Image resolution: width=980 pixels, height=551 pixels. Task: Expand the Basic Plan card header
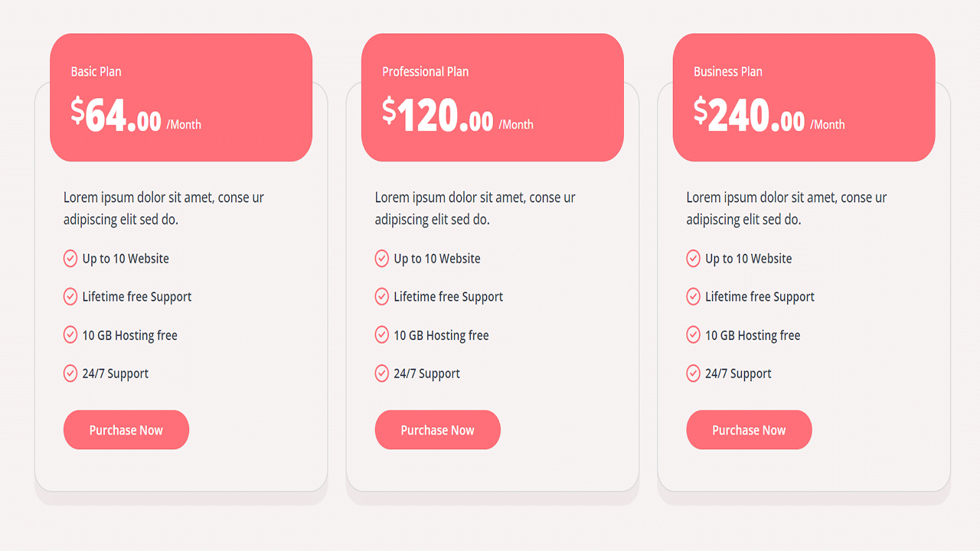(181, 96)
